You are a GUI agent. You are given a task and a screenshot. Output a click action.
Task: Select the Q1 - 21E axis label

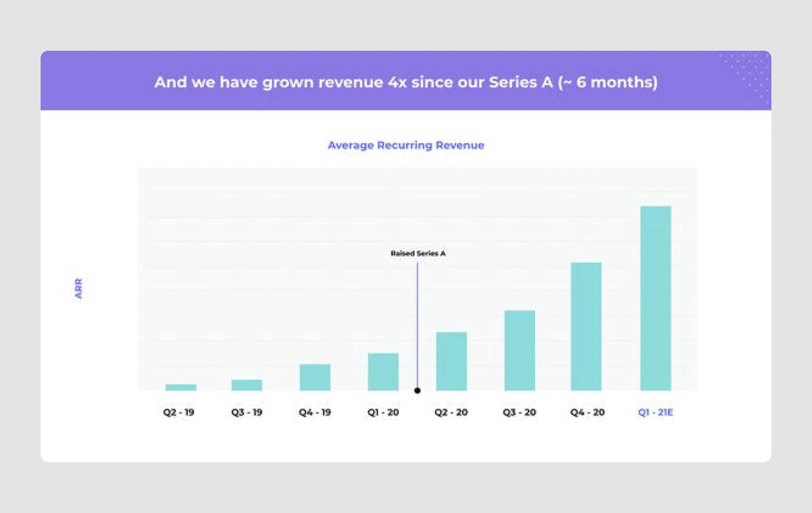pos(656,412)
